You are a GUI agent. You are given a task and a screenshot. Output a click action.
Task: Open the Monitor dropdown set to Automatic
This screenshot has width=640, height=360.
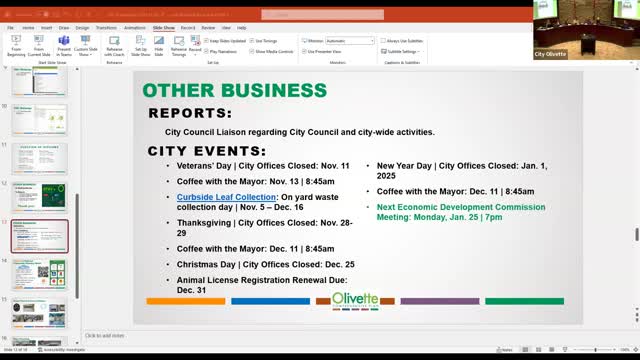point(350,41)
